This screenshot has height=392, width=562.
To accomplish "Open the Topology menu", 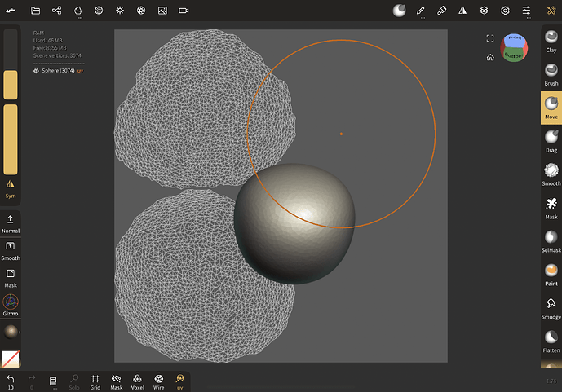I will (77, 11).
